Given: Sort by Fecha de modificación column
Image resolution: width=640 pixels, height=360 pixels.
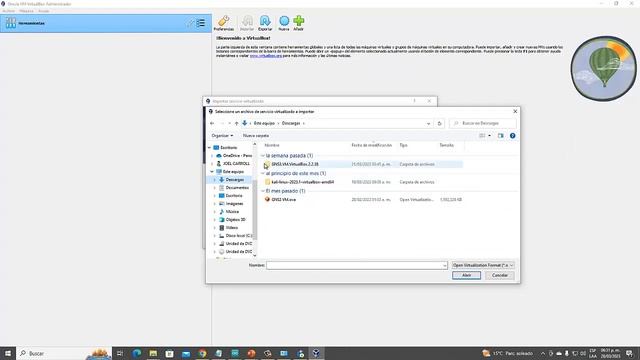Looking at the screenshot, I should pyautogui.click(x=372, y=145).
